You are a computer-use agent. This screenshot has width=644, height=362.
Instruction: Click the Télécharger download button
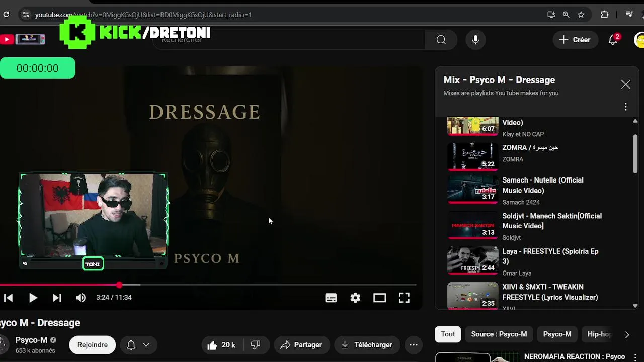(x=367, y=345)
